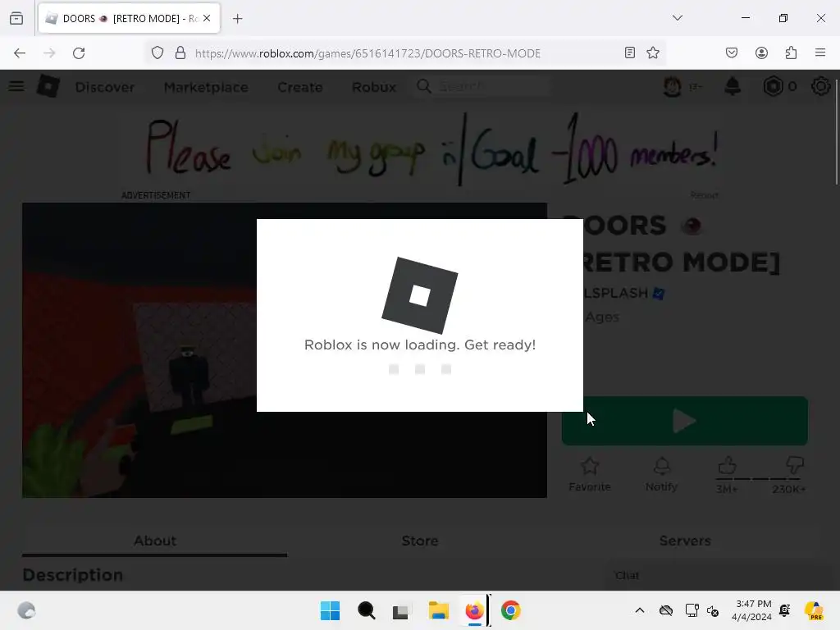Open the Discover page
The width and height of the screenshot is (840, 630).
coord(105,87)
